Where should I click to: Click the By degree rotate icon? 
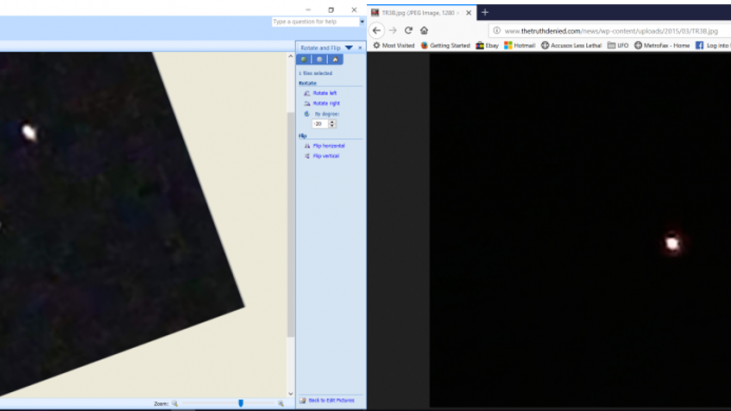click(307, 114)
